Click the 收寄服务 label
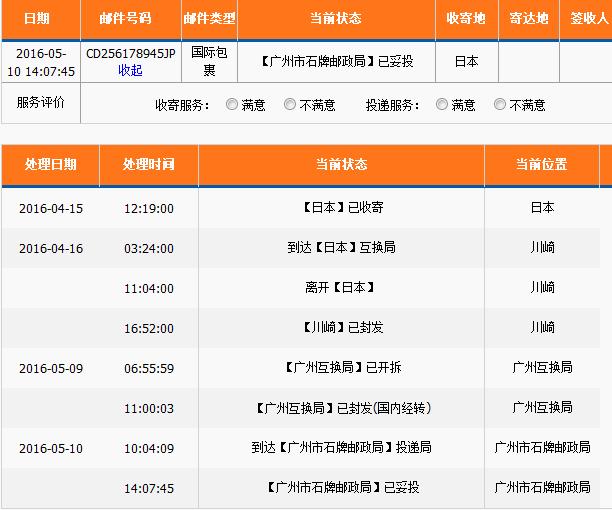Screen dimensions: 612x510 (x=182, y=105)
